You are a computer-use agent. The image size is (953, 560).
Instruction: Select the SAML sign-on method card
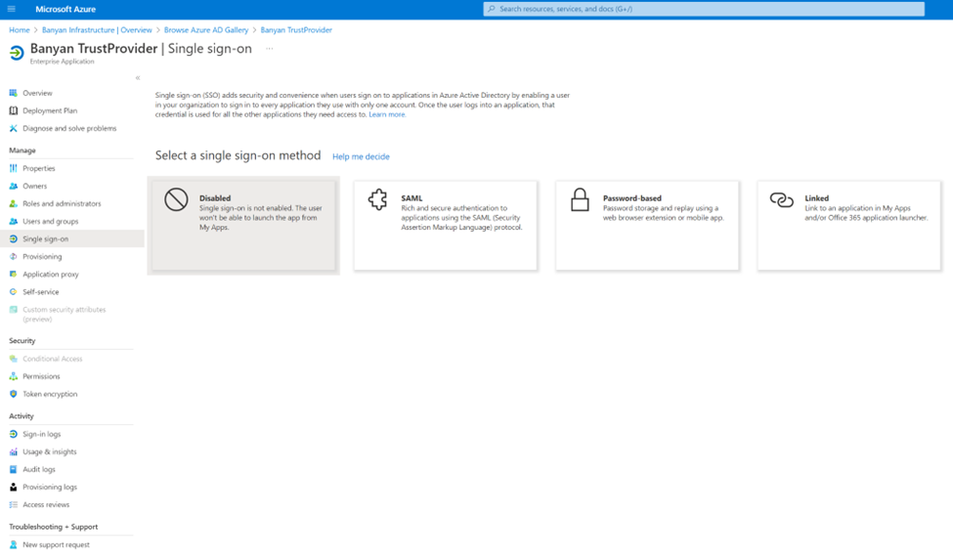point(446,226)
